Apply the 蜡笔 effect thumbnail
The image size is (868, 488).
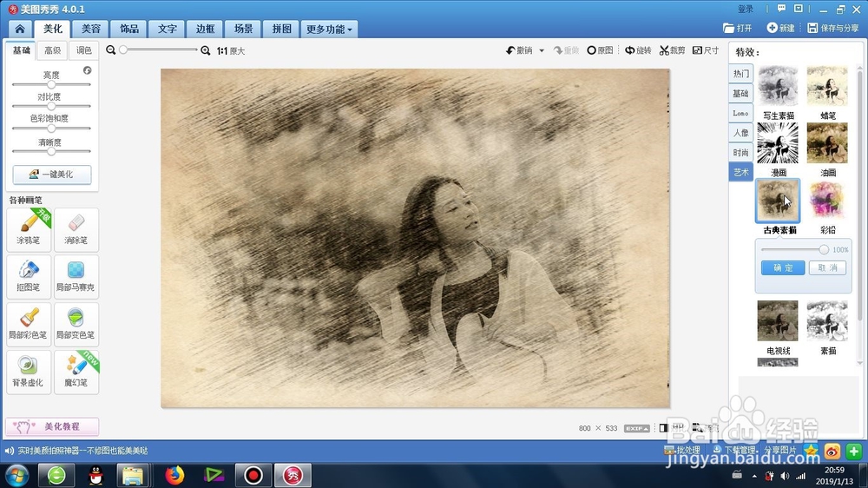point(827,86)
